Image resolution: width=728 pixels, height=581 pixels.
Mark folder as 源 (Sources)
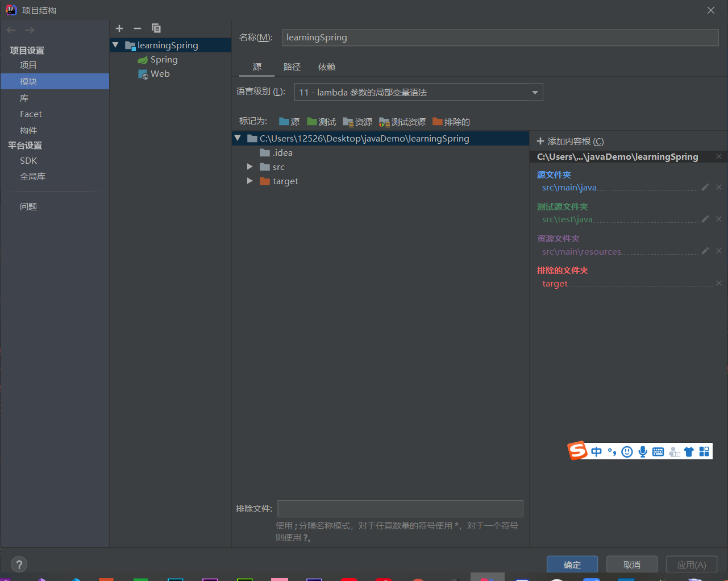(289, 122)
